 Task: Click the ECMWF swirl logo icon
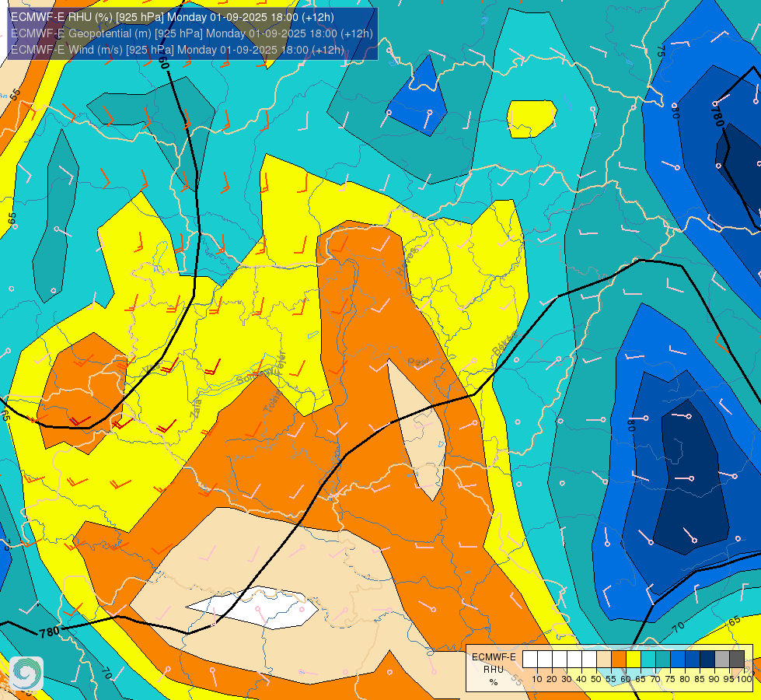(x=26, y=673)
